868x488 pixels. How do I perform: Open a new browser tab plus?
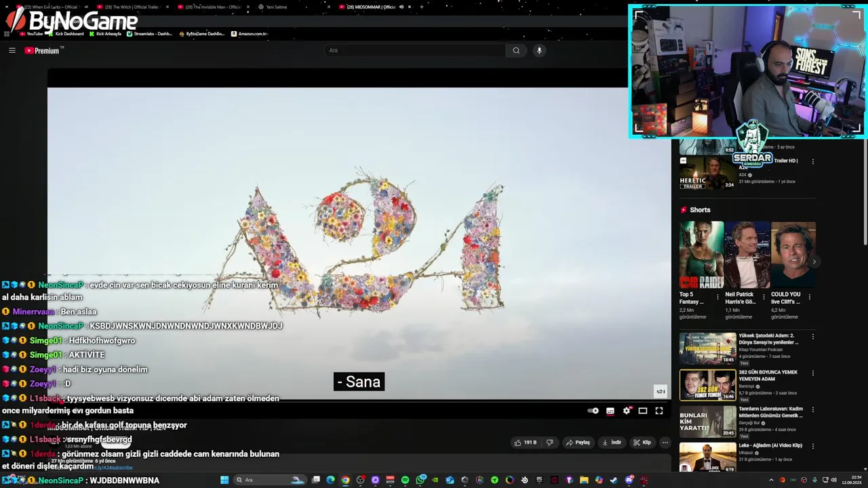(422, 7)
